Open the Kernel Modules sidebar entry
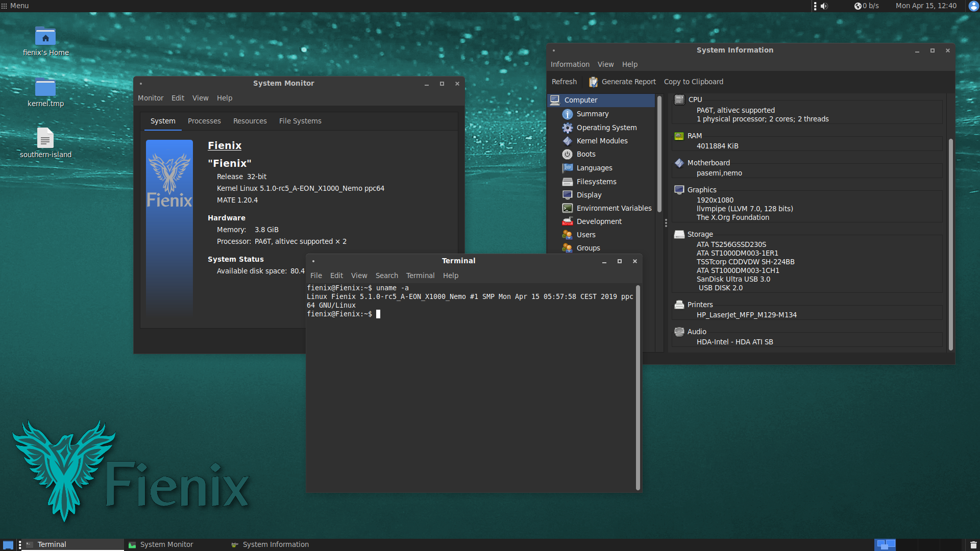 coord(601,141)
